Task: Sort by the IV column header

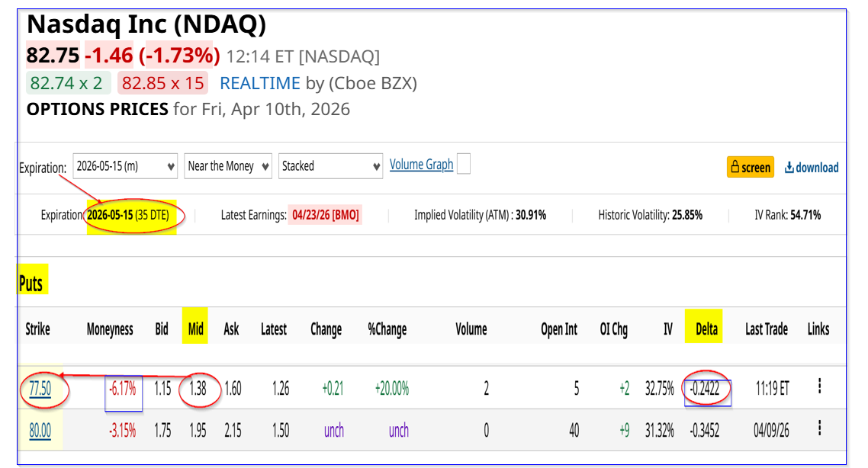Action: (667, 329)
